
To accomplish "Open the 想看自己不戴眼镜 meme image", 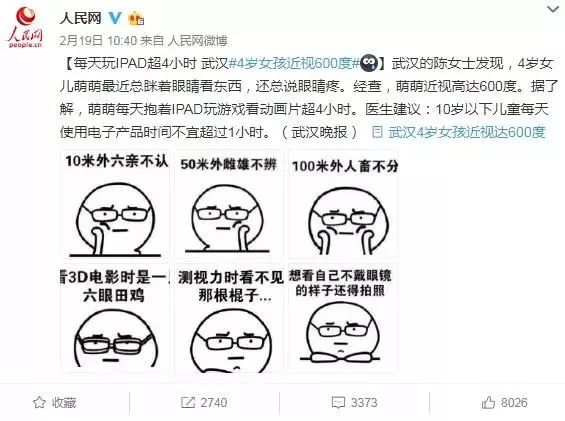I will tap(343, 318).
